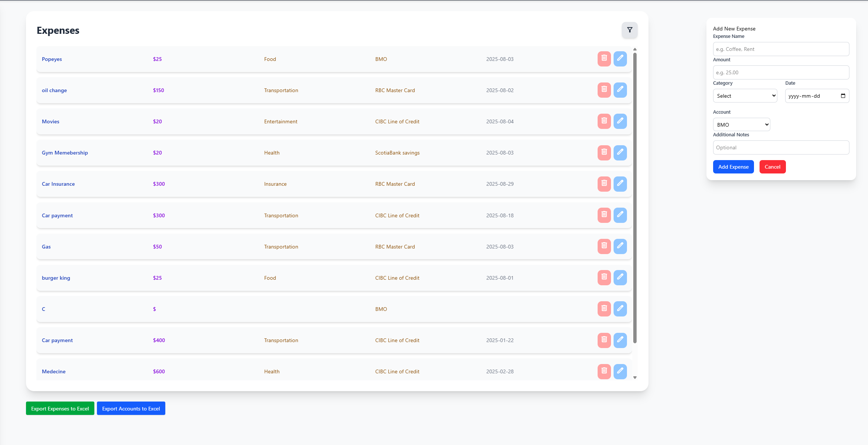Click Export Accounts to Excel
868x445 pixels.
coord(131,408)
